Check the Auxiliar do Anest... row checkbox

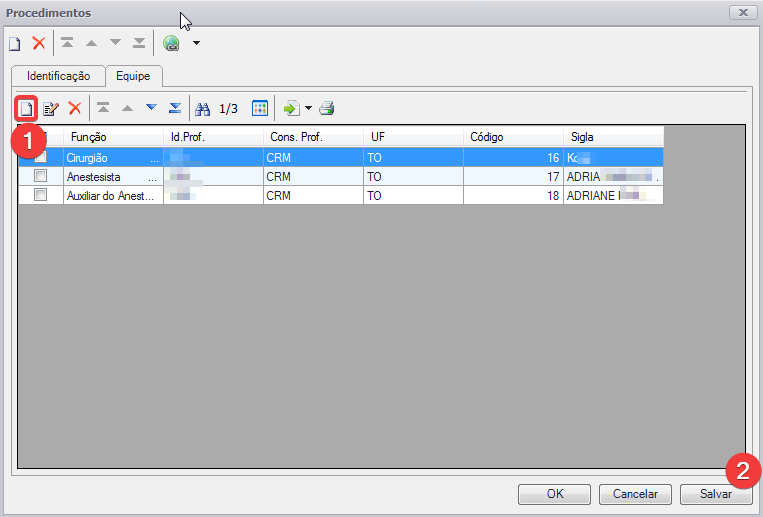point(40,195)
